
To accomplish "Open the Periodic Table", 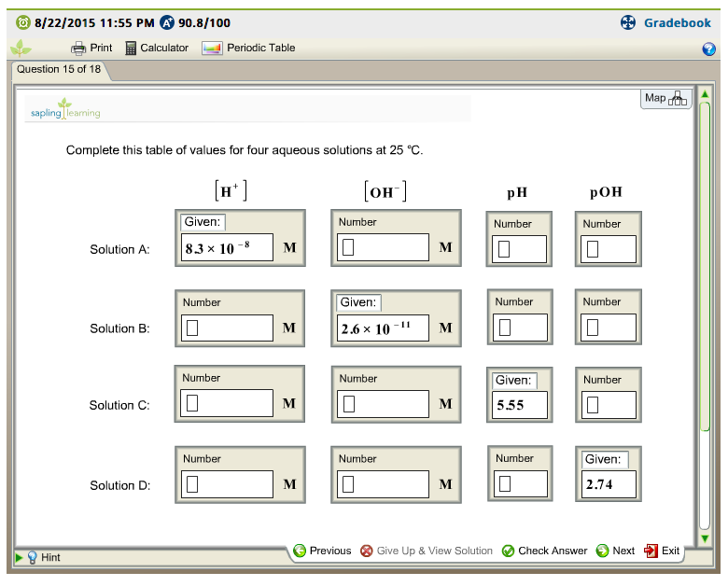I will (x=212, y=48).
